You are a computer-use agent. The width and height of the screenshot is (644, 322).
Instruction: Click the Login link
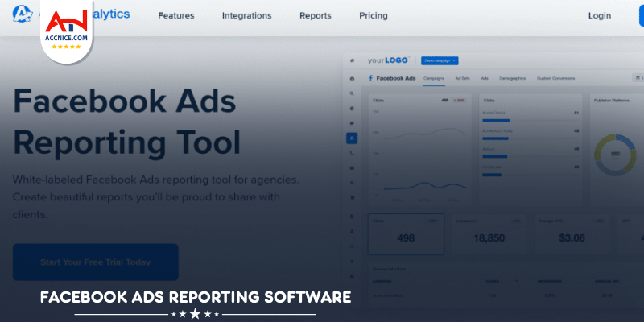[x=600, y=15]
